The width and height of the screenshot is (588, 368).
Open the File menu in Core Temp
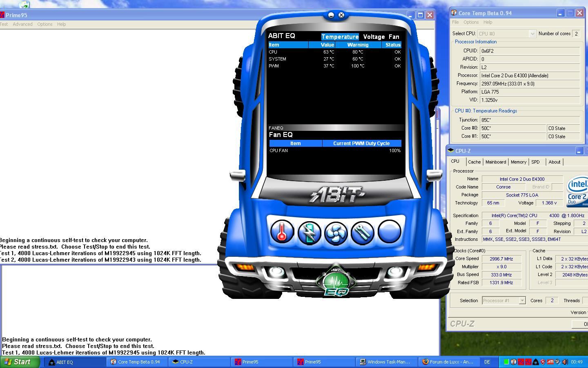tap(455, 22)
